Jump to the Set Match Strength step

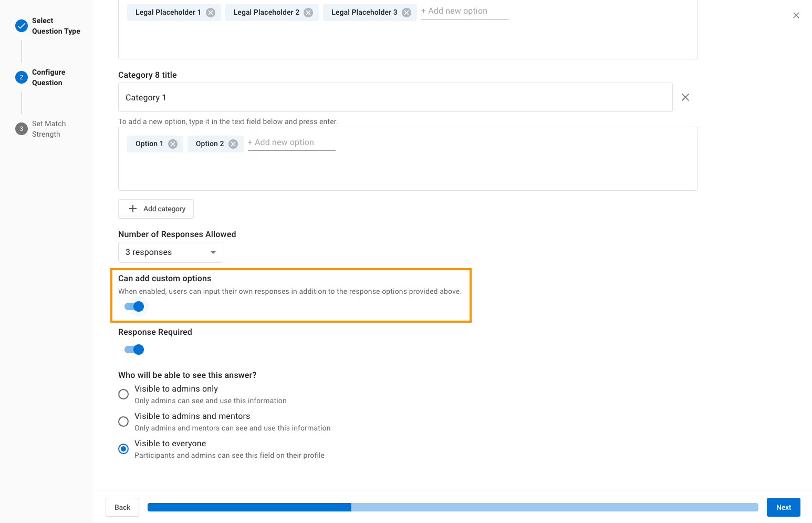pos(48,129)
